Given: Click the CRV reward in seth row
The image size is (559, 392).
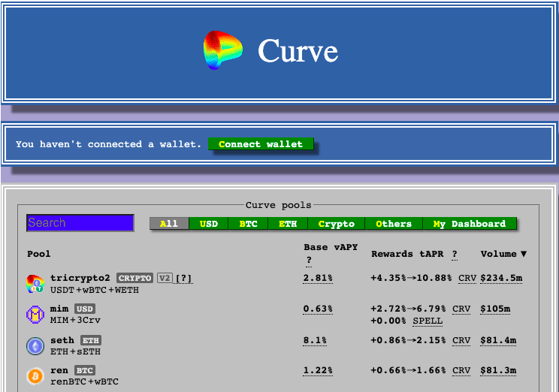Looking at the screenshot, I should click(461, 340).
